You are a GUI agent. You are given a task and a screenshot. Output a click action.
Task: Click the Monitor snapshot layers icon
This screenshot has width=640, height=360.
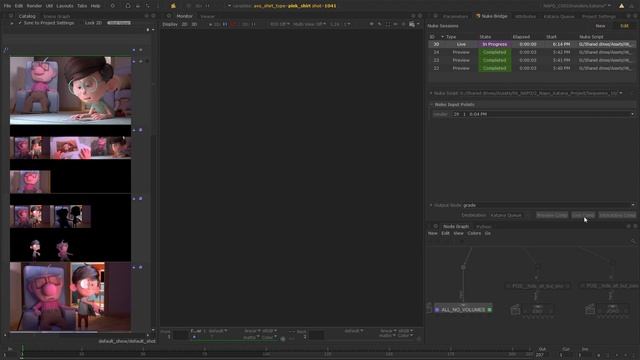tap(411, 24)
